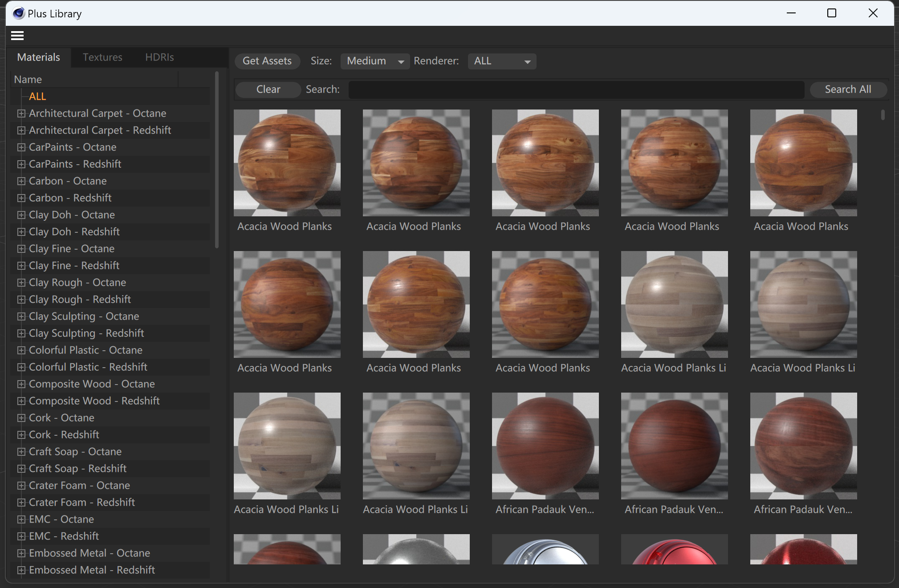Viewport: 899px width, 588px height.
Task: Click the category tree vertical scrollbar
Action: 217,160
